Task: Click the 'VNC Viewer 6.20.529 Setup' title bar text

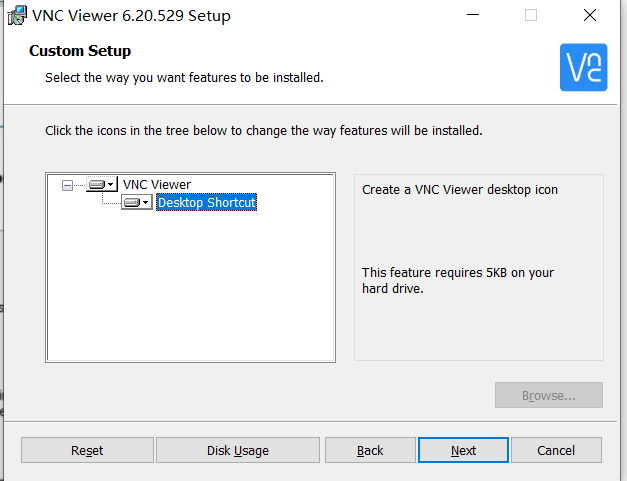Action: click(x=131, y=16)
